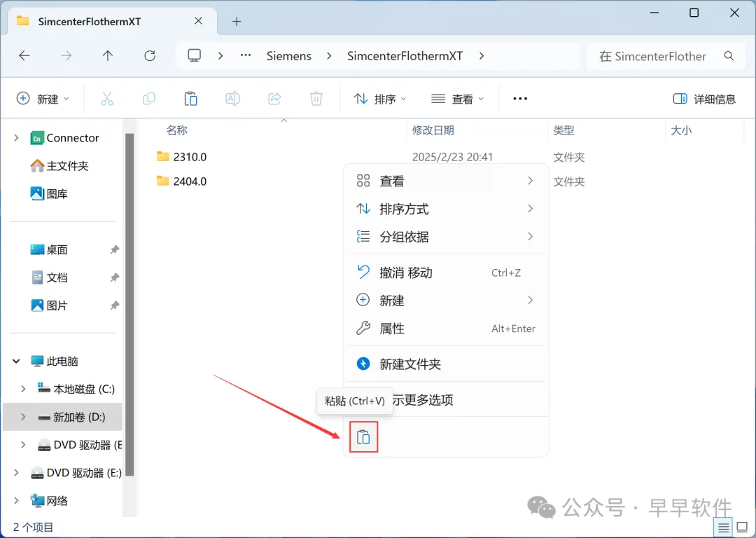Click the Share icon in toolbar

(x=274, y=99)
